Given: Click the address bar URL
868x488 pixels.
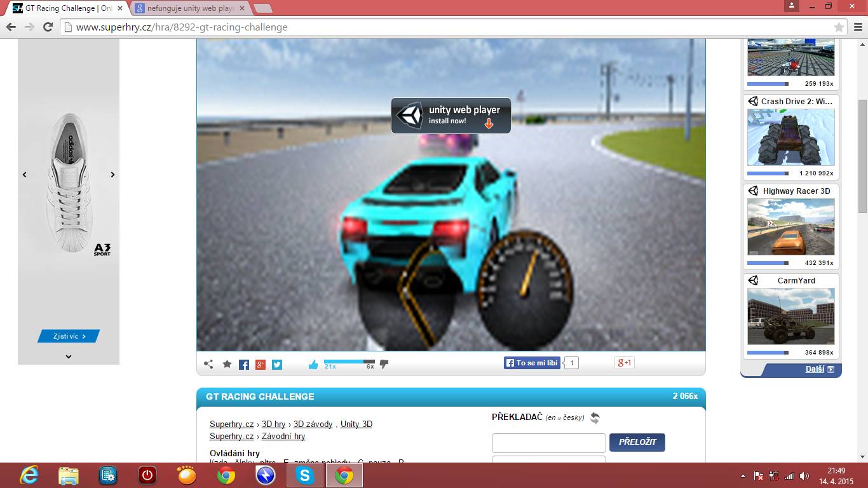Looking at the screenshot, I should [182, 27].
